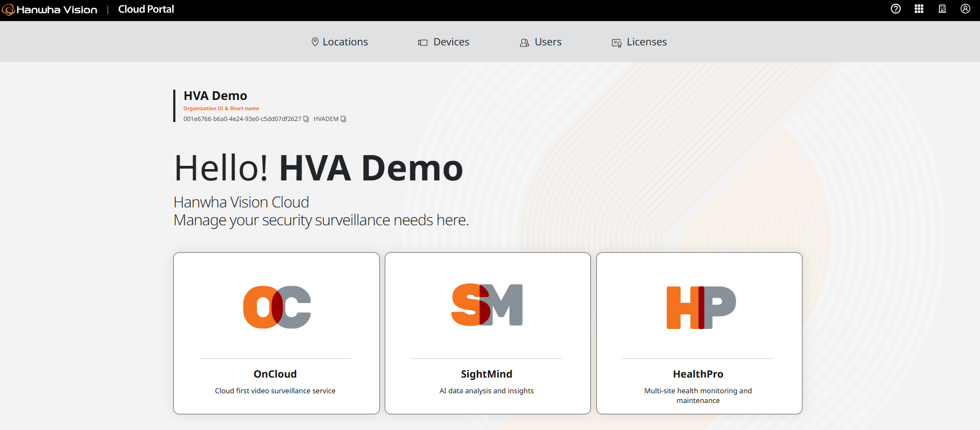980x430 pixels.
Task: Click the 'Organization ID & Short name' label
Action: tap(221, 109)
